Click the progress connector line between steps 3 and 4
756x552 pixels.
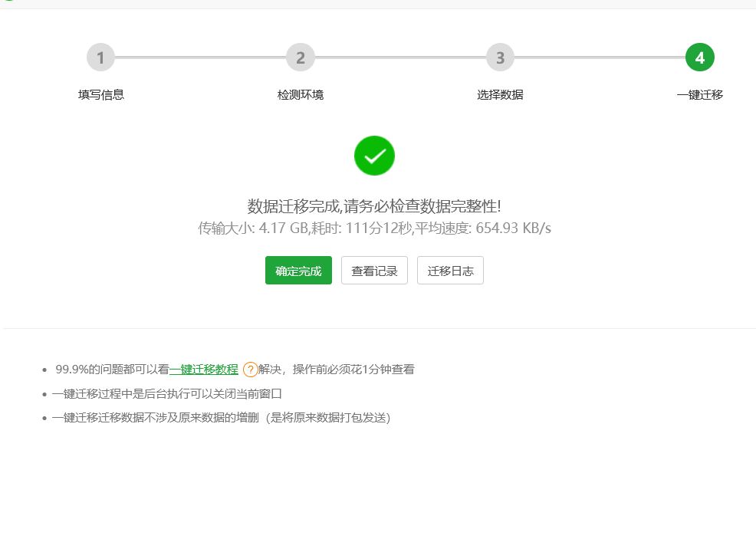pyautogui.click(x=600, y=57)
